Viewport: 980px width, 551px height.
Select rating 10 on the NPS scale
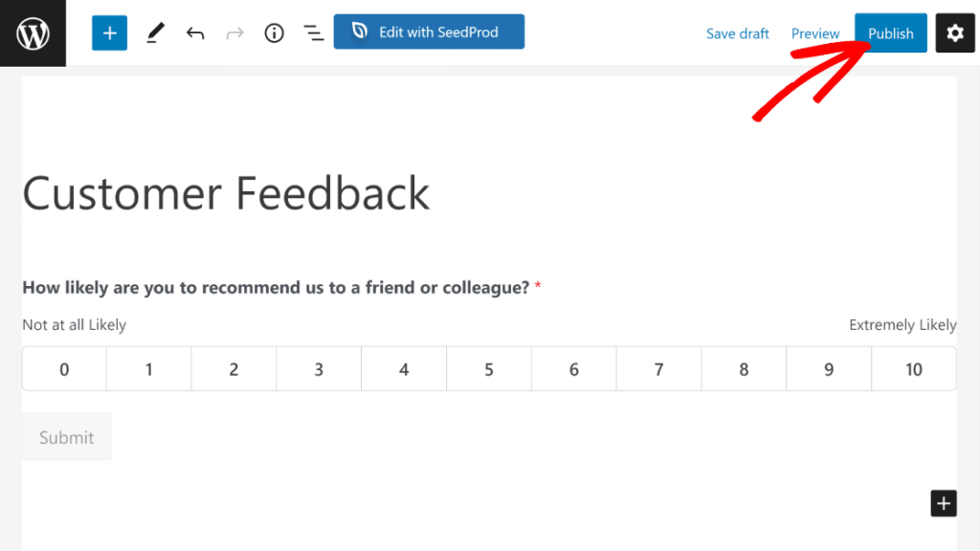coord(913,368)
